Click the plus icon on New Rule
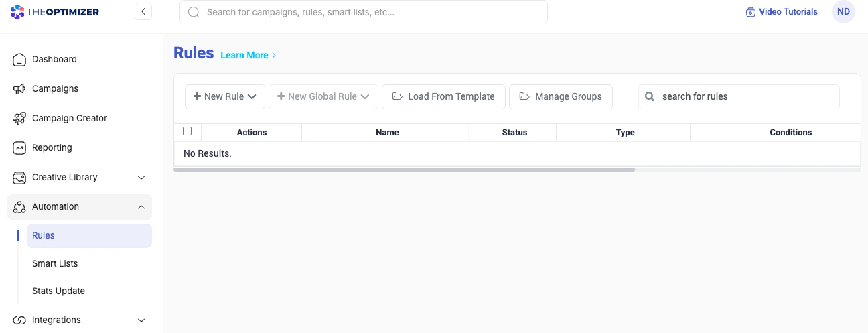This screenshot has height=333, width=868. point(197,96)
